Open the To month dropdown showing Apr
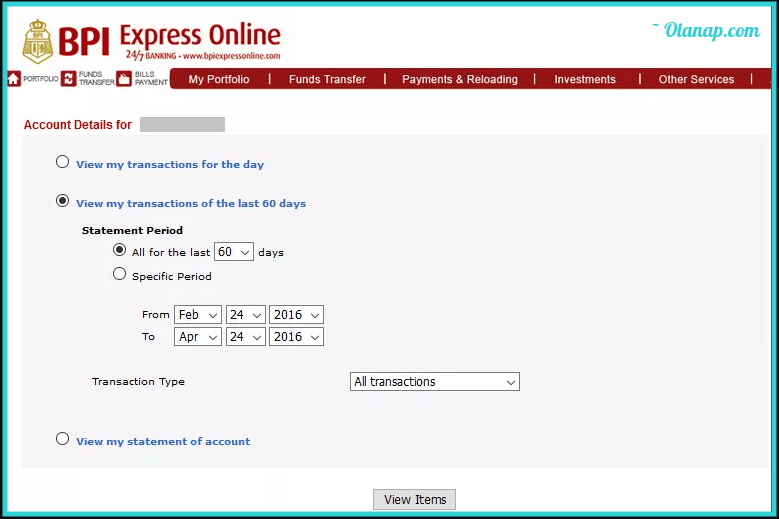 (x=198, y=337)
